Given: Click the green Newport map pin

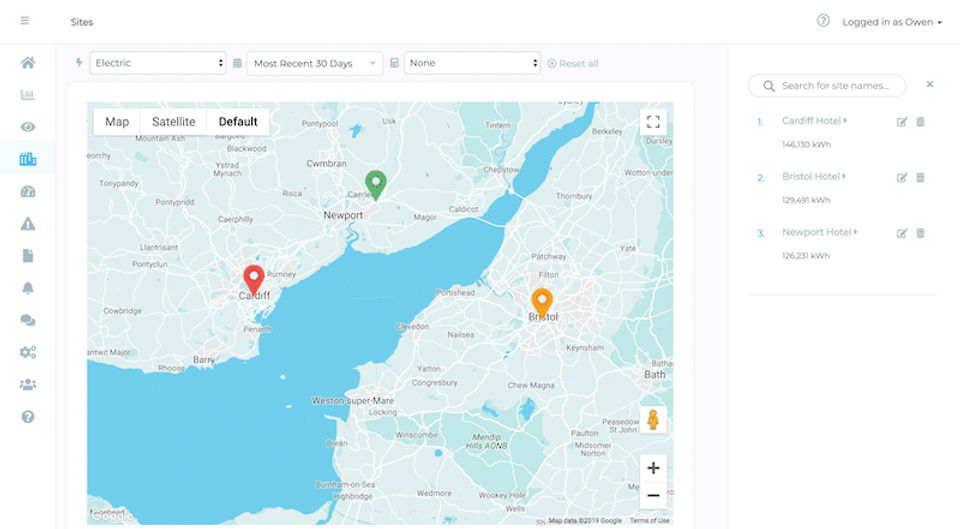Looking at the screenshot, I should [x=375, y=185].
